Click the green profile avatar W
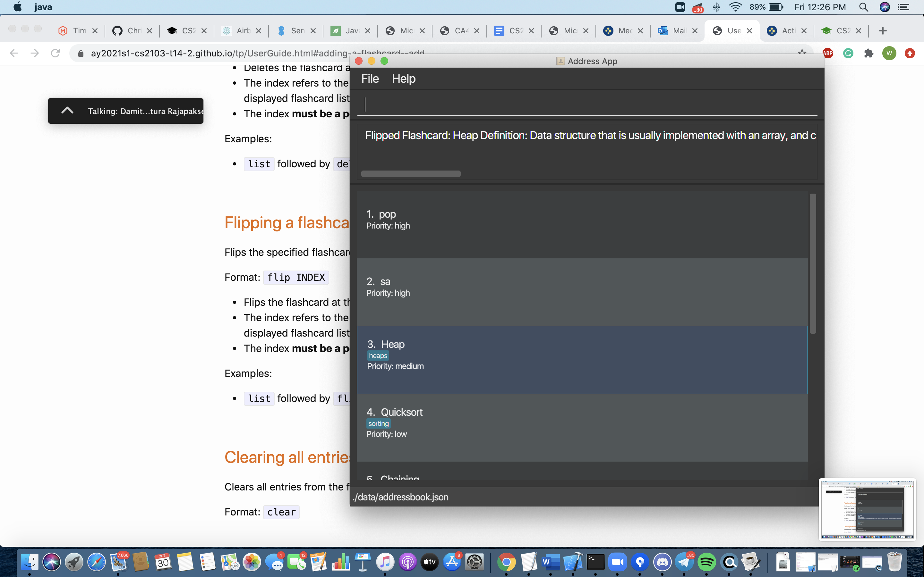This screenshot has height=577, width=924. (x=889, y=53)
